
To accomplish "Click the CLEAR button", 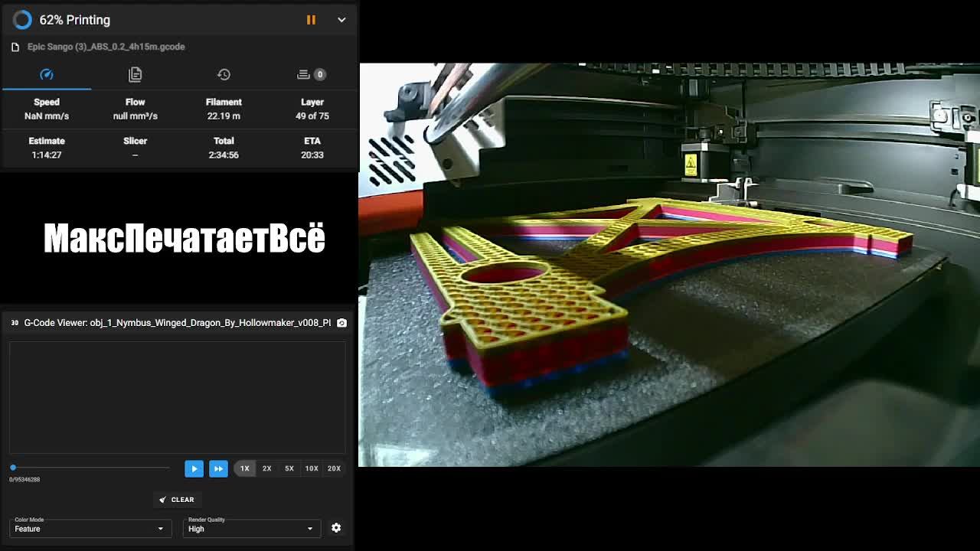I will pyautogui.click(x=177, y=500).
